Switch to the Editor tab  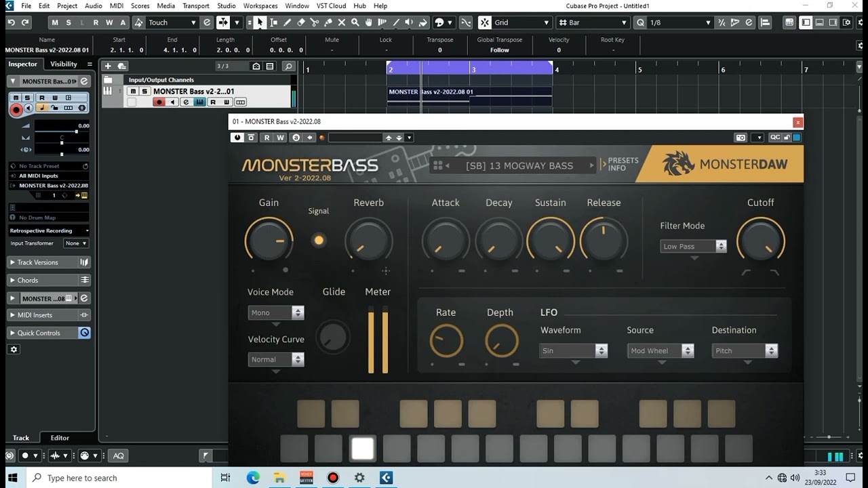pyautogui.click(x=60, y=438)
